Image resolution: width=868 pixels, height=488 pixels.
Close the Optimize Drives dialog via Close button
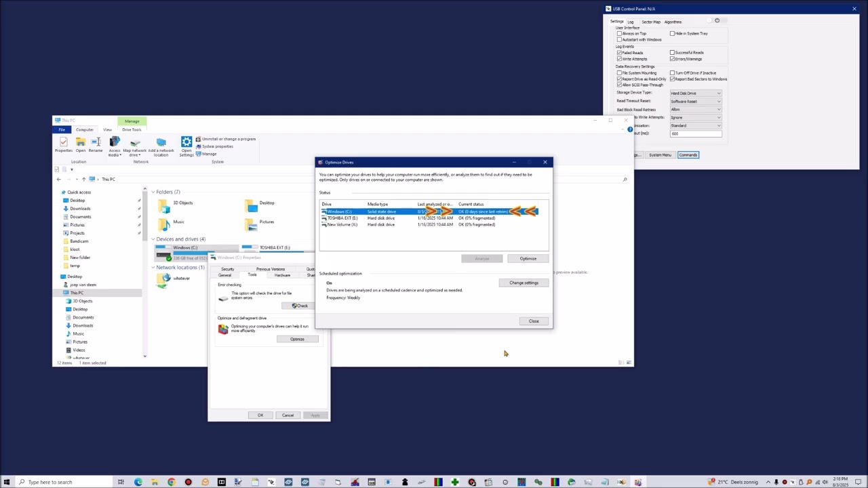[534, 321]
